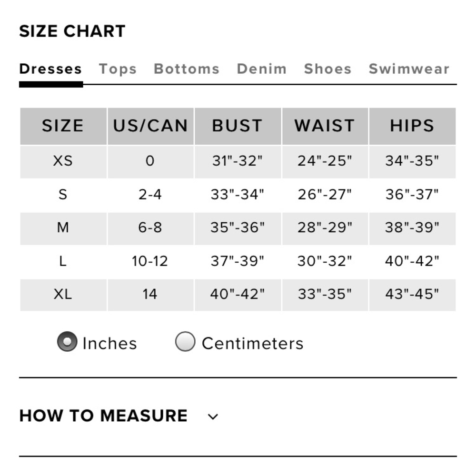The width and height of the screenshot is (476, 476).
Task: Switch to the Swimwear size chart
Action: (408, 69)
